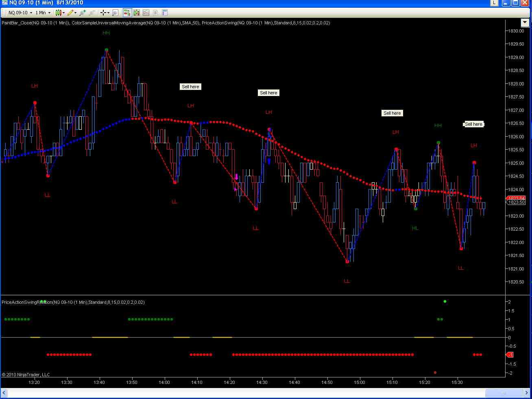Click the PaintBar_Close indicator label text

pyautogui.click(x=36, y=23)
